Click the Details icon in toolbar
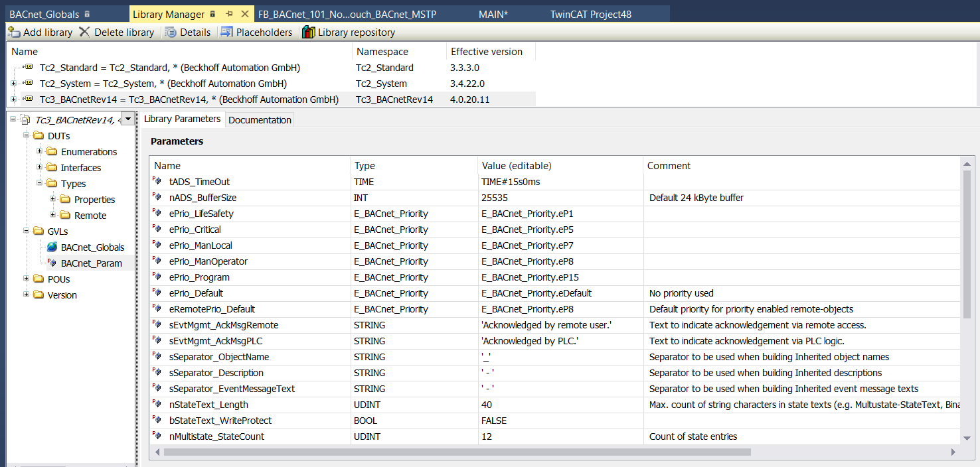This screenshot has height=467, width=980. [171, 32]
